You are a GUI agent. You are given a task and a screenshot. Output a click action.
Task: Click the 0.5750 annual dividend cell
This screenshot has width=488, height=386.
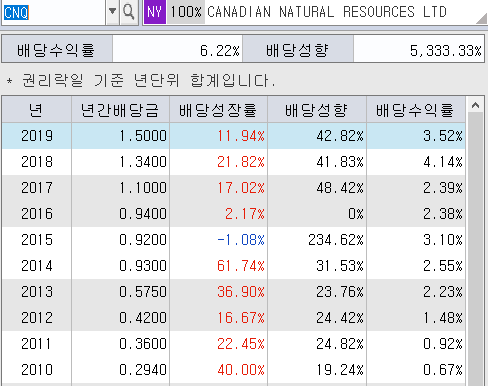tap(120, 292)
